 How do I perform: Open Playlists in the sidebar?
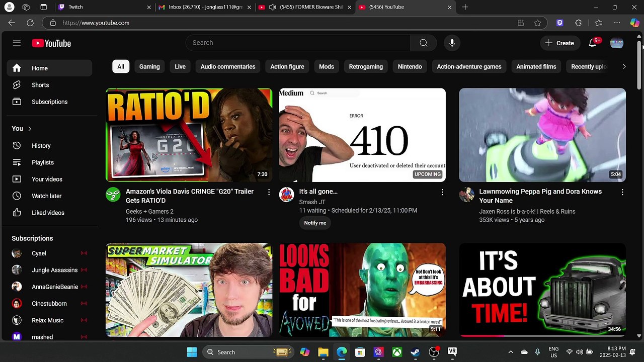click(49, 162)
